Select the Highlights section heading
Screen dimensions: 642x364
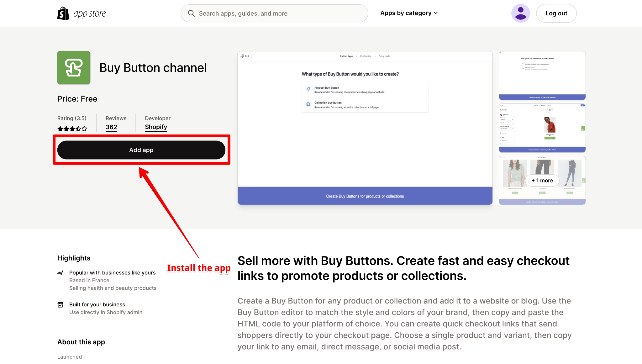pyautogui.click(x=74, y=258)
